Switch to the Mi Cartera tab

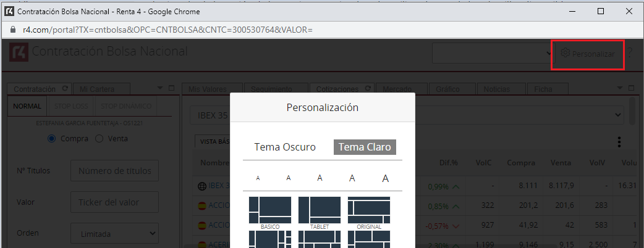[102, 89]
